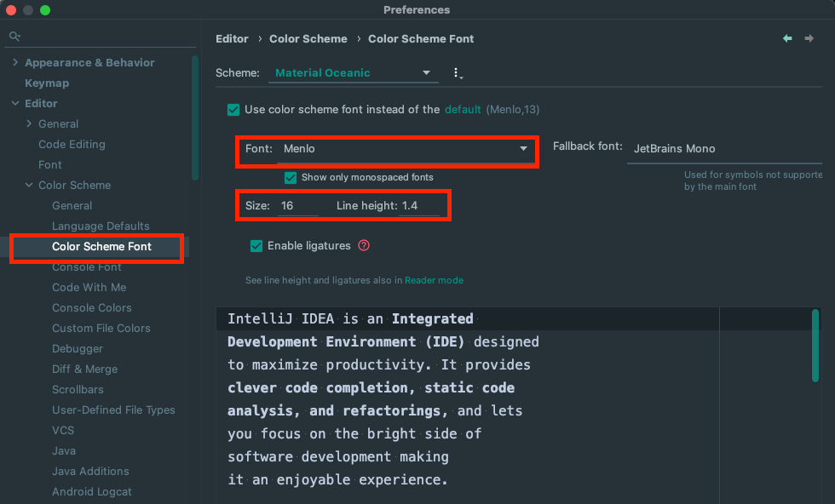Open the Scheme dropdown showing Material Oceanic
The image size is (835, 504).
pos(354,73)
